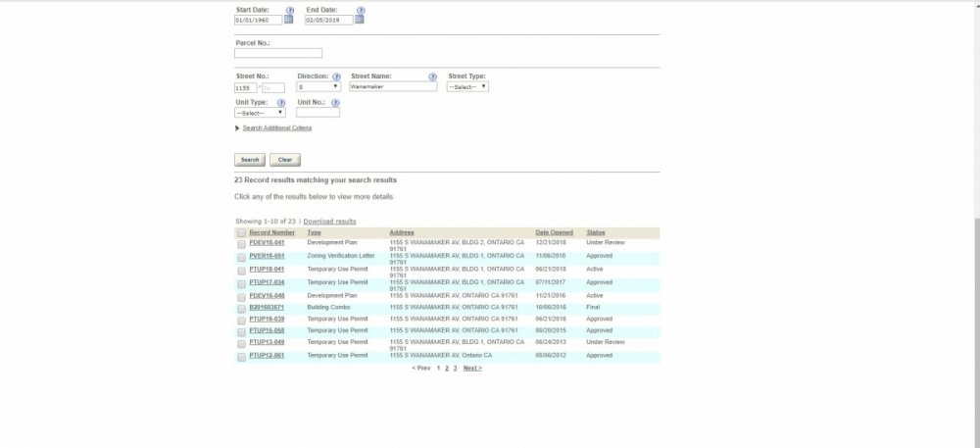
Task: Show help for Street Name field
Action: (432, 76)
